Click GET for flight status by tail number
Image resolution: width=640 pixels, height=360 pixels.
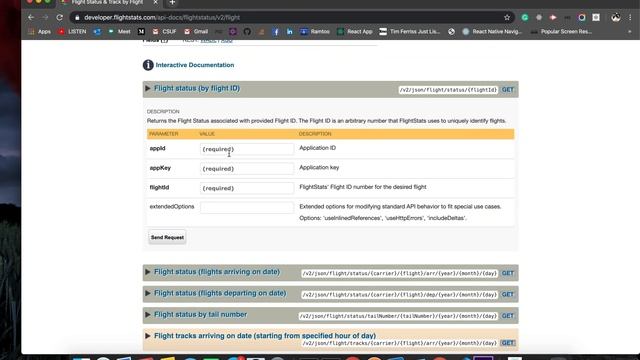[508, 316]
